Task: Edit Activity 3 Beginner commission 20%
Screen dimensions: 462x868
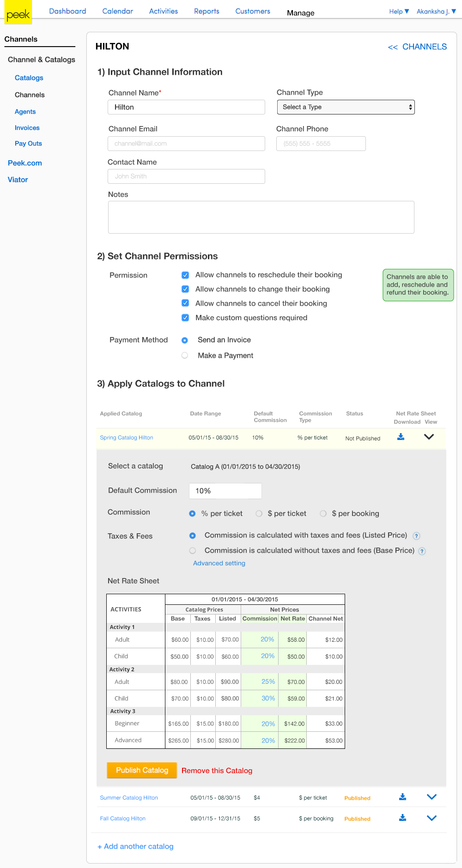Action: 268,724
